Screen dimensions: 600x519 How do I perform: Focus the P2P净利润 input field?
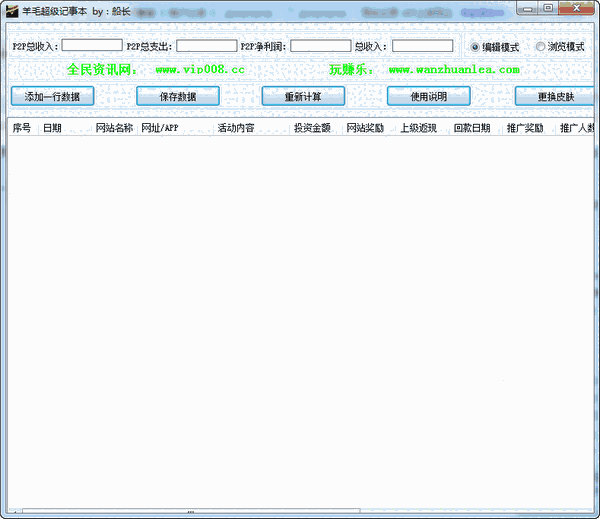coord(321,46)
